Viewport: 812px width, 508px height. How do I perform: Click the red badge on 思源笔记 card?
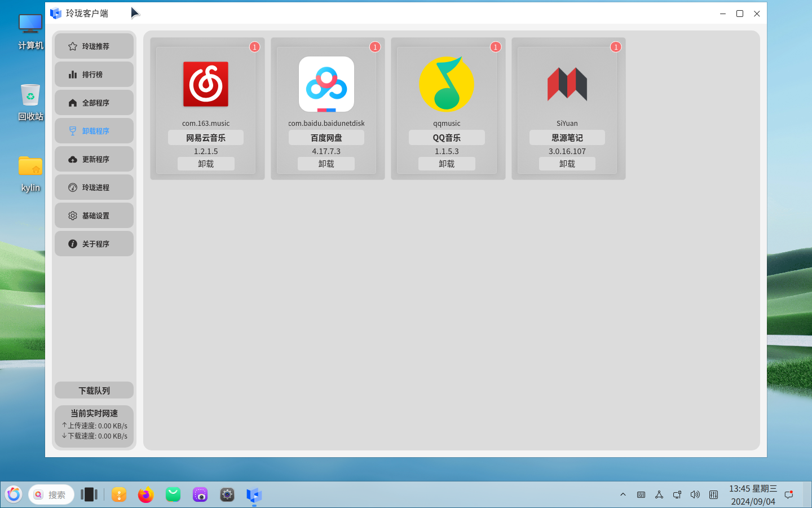tap(616, 47)
